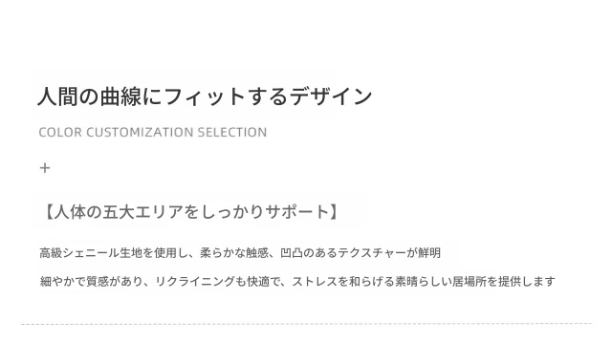Click the word CUSTOMIZATION in the subtitle

[140, 132]
